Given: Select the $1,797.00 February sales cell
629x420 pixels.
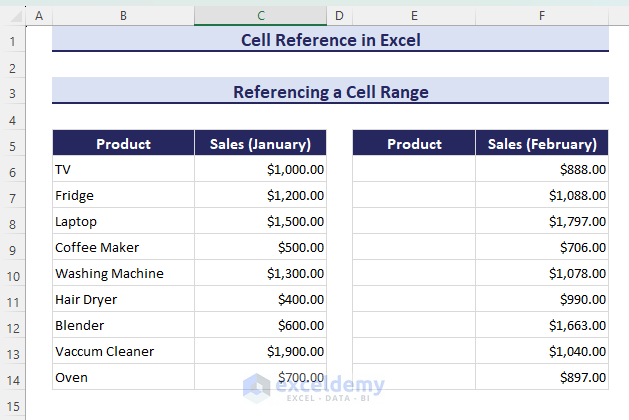Looking at the screenshot, I should click(x=541, y=222).
